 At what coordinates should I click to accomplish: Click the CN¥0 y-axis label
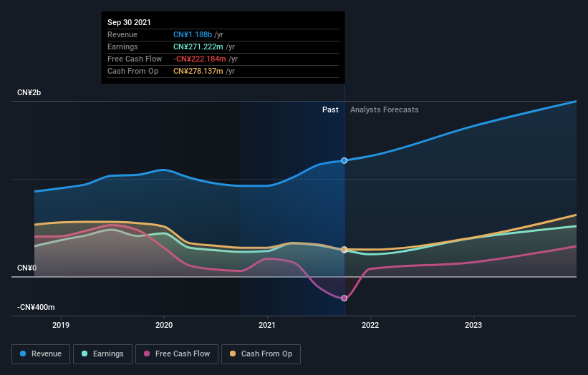pyautogui.click(x=26, y=268)
